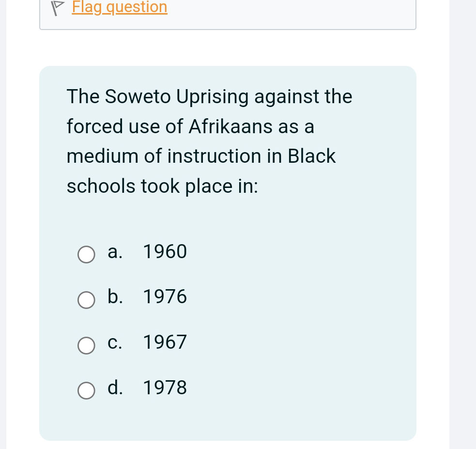
Task: Click the option label d
Action: [x=115, y=387]
